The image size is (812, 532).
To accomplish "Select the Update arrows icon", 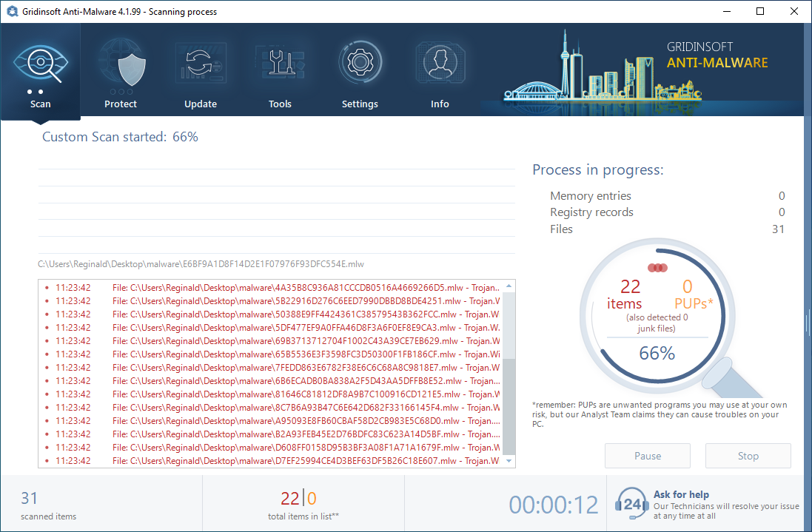I will [200, 64].
